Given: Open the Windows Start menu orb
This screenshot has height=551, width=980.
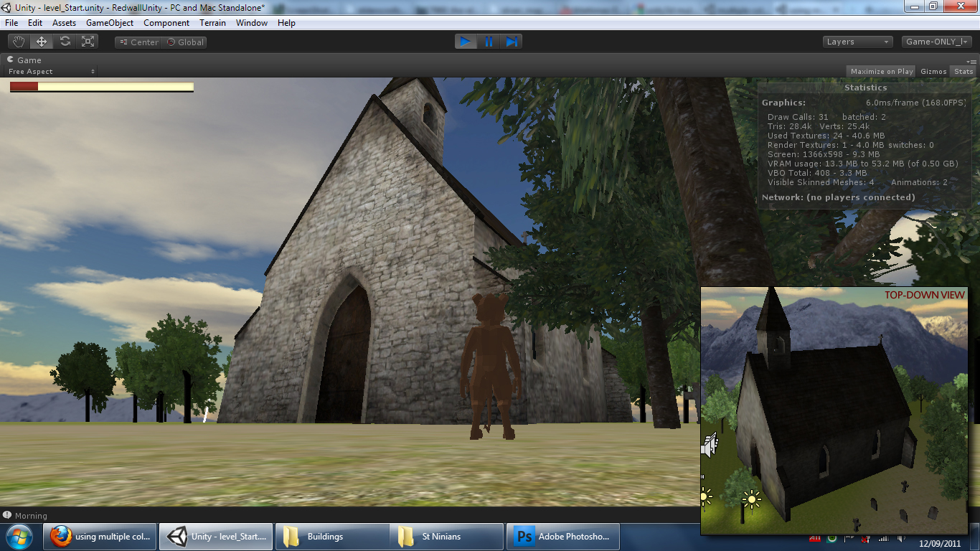Looking at the screenshot, I should click(18, 537).
